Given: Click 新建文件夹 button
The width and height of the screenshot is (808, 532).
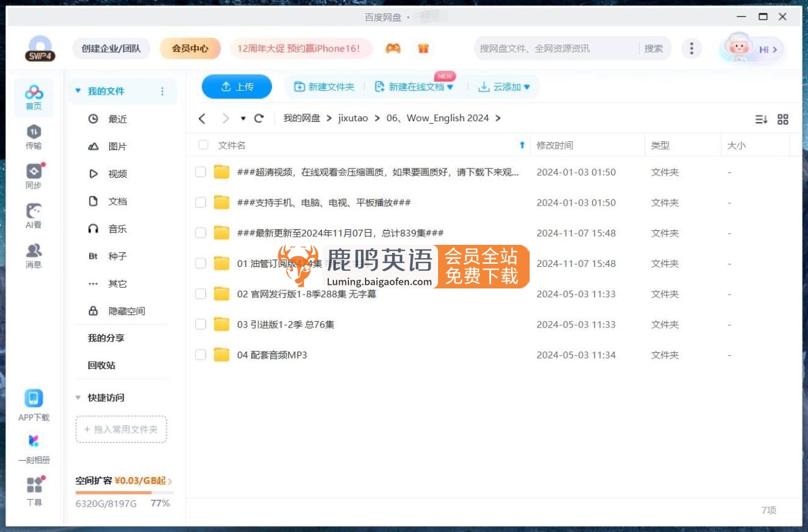Looking at the screenshot, I should coord(324,87).
